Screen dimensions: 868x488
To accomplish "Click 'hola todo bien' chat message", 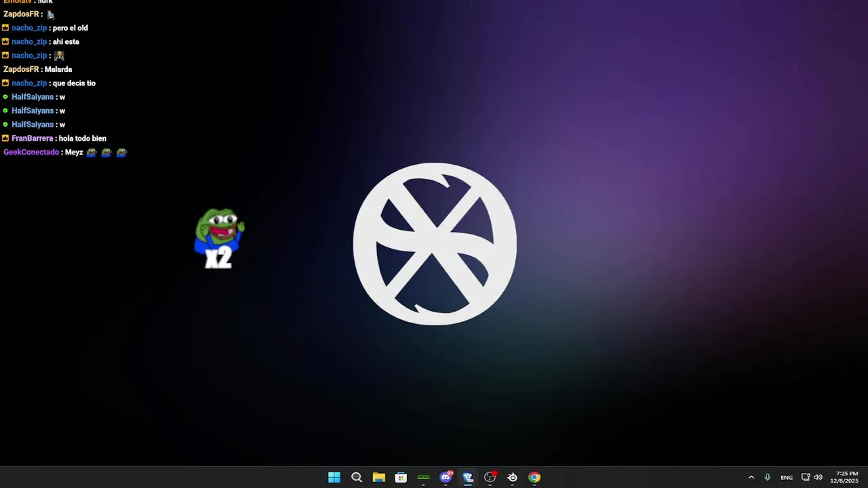I will pos(83,138).
